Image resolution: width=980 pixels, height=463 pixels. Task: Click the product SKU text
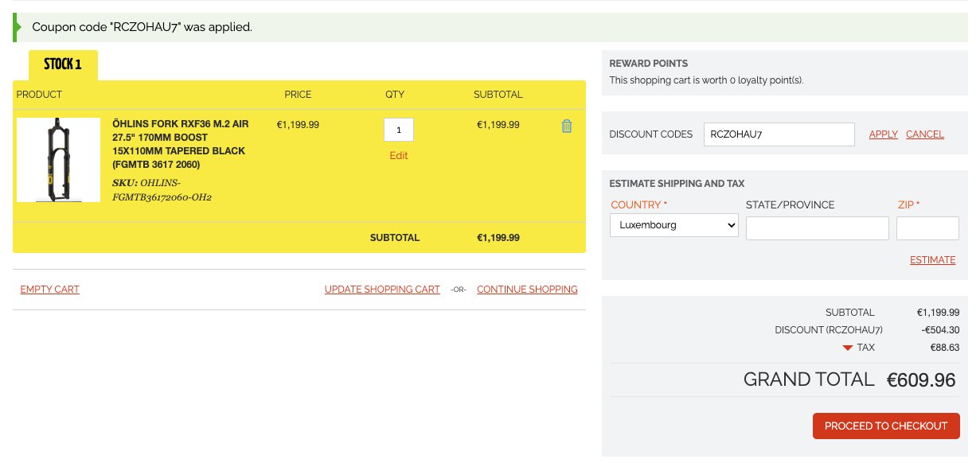(162, 189)
